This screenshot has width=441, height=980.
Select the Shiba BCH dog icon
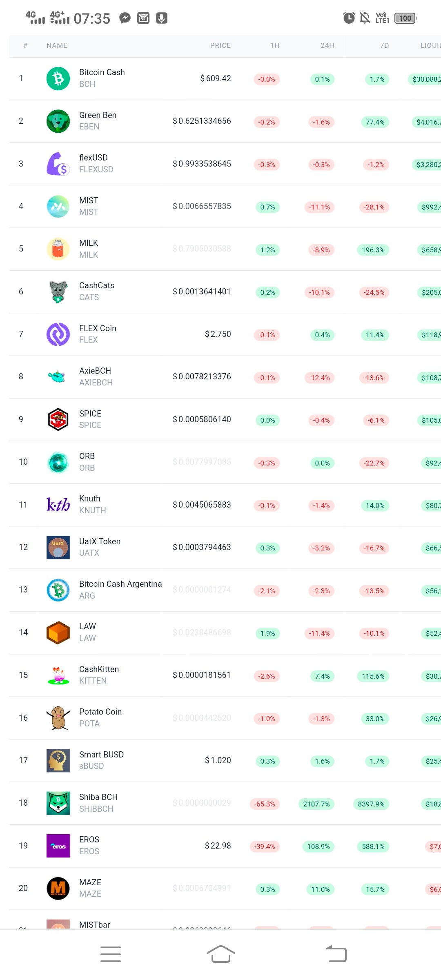[x=58, y=803]
